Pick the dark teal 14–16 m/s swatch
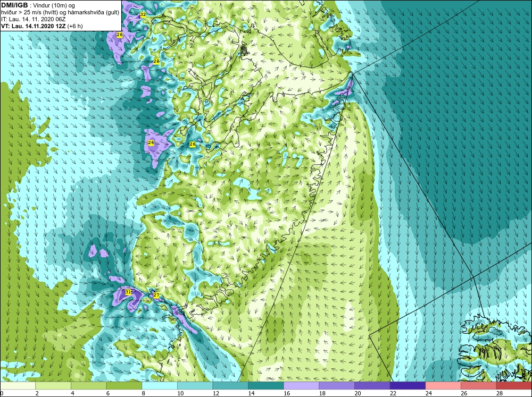Image resolution: width=532 pixels, height=397 pixels. (265, 386)
